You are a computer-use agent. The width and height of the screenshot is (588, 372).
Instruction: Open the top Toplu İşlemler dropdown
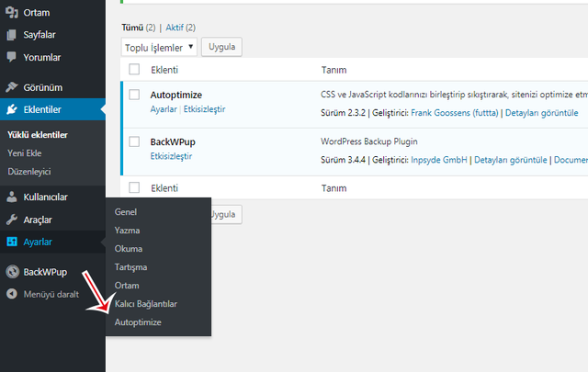point(159,47)
